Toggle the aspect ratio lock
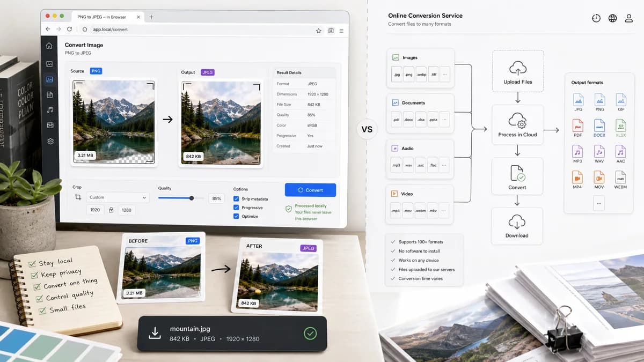The image size is (644, 362). coord(111,210)
